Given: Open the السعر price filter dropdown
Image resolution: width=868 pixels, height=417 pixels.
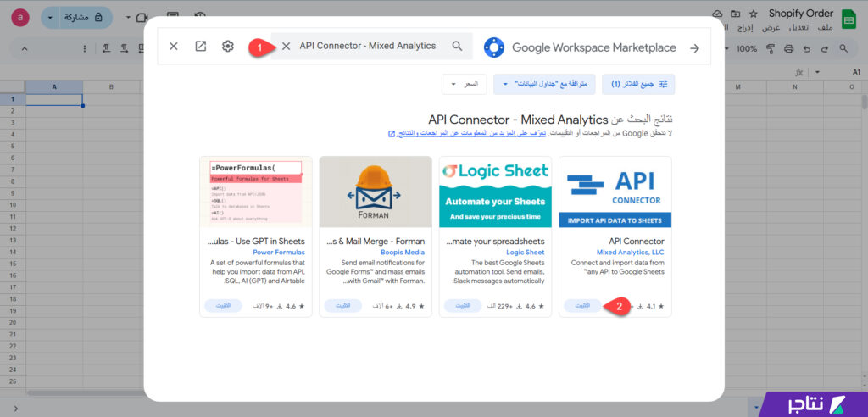Looking at the screenshot, I should pos(464,84).
